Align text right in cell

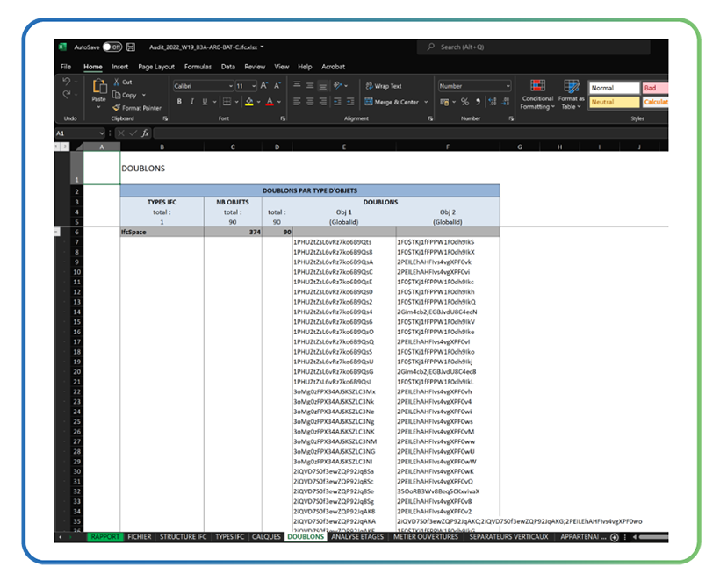point(323,102)
